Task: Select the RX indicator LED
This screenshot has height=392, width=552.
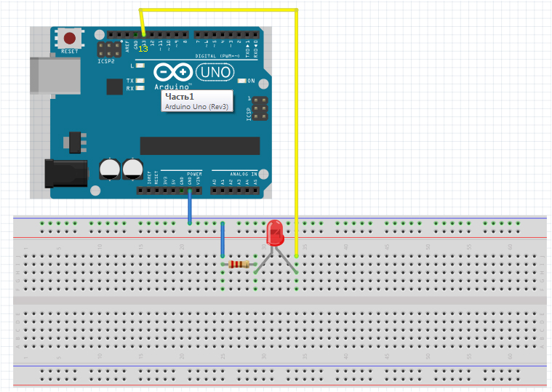Action: [x=140, y=88]
